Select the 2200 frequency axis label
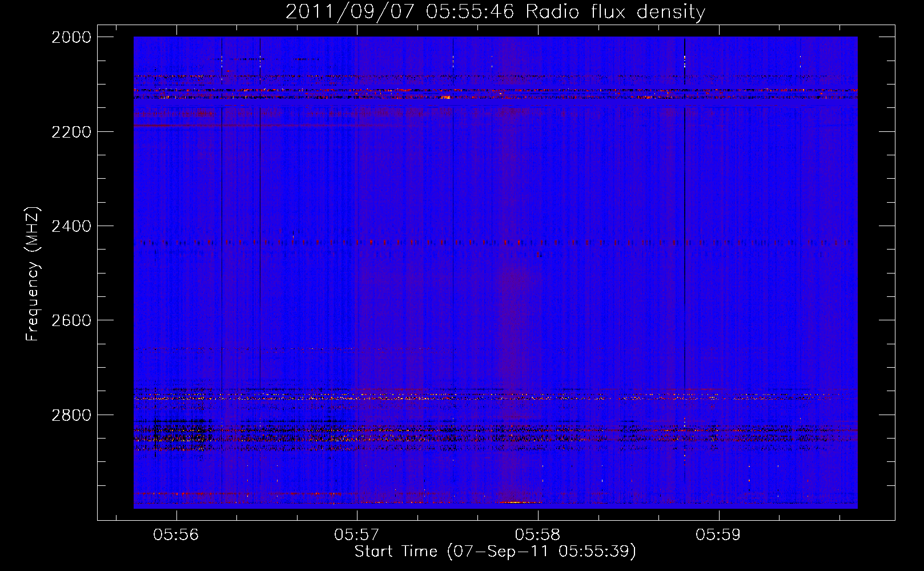This screenshot has height=571, width=924. pos(71,132)
